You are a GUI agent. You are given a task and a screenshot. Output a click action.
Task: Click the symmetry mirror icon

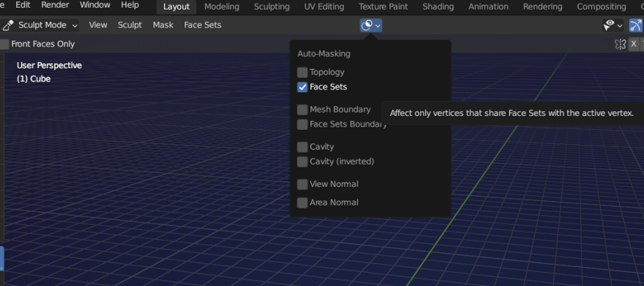[620, 44]
